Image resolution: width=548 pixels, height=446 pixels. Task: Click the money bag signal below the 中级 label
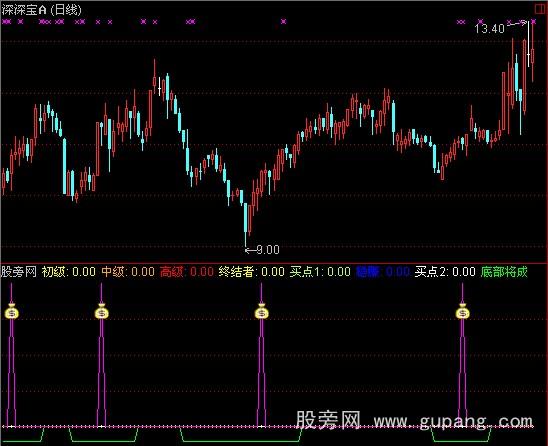[x=102, y=312]
